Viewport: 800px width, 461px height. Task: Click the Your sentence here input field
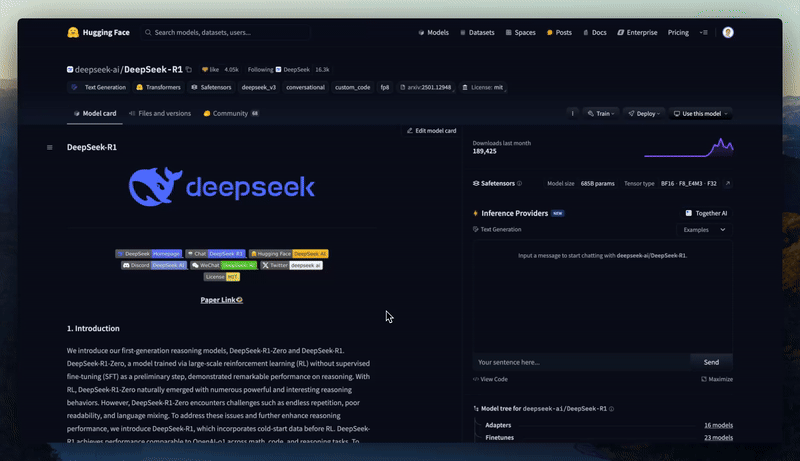click(581, 362)
